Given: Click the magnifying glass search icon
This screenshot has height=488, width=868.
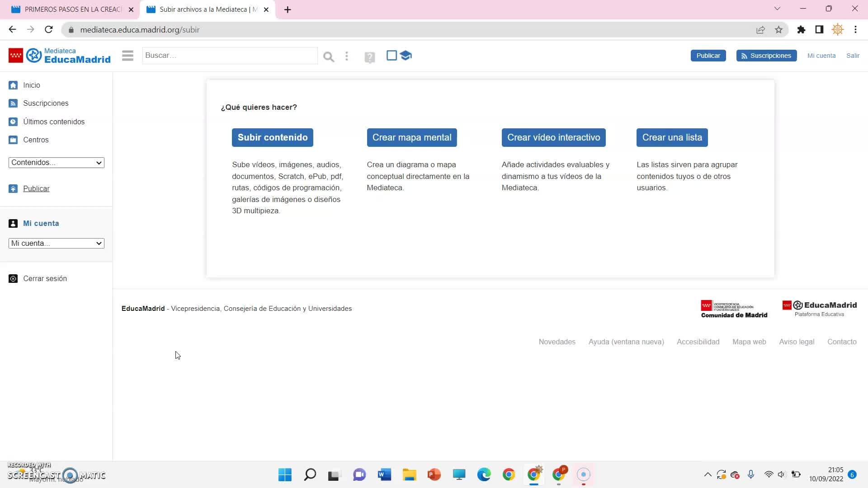Looking at the screenshot, I should coord(329,56).
